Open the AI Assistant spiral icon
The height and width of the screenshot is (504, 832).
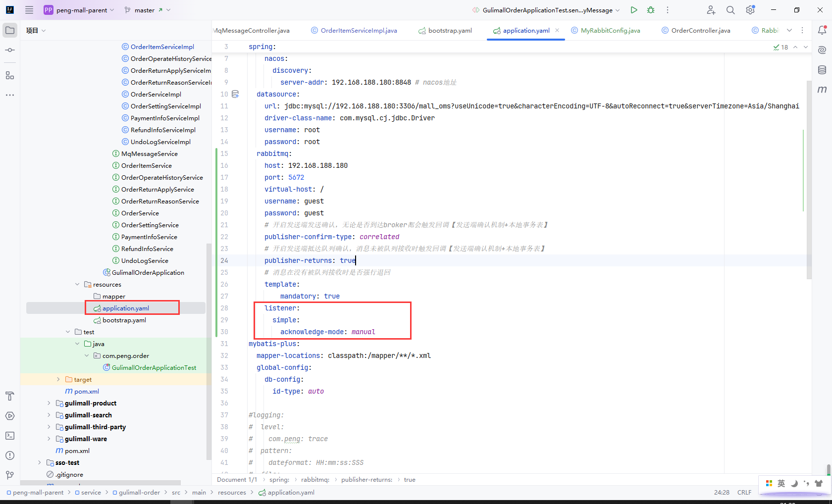click(x=822, y=50)
